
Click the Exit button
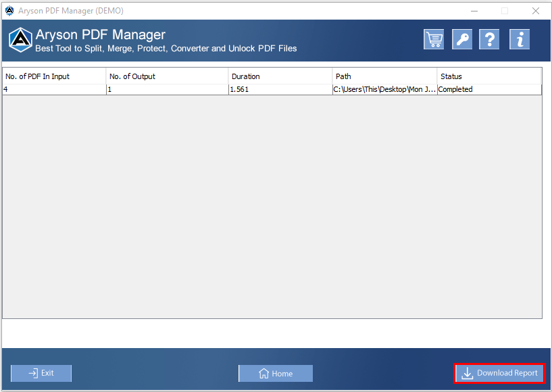(x=41, y=373)
